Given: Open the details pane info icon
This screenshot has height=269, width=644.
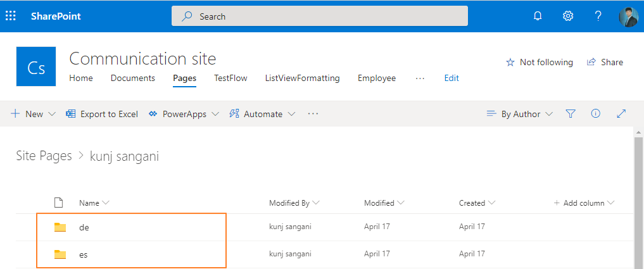Looking at the screenshot, I should coord(595,114).
